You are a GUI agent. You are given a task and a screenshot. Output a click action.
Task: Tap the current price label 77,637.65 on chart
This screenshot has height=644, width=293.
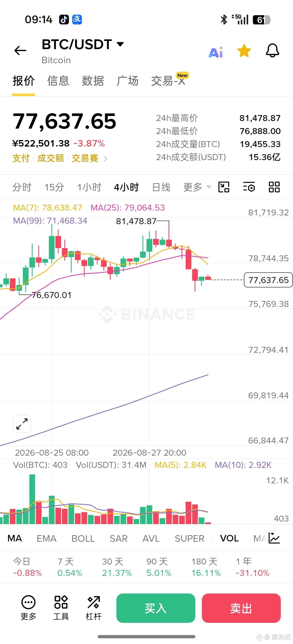(268, 280)
